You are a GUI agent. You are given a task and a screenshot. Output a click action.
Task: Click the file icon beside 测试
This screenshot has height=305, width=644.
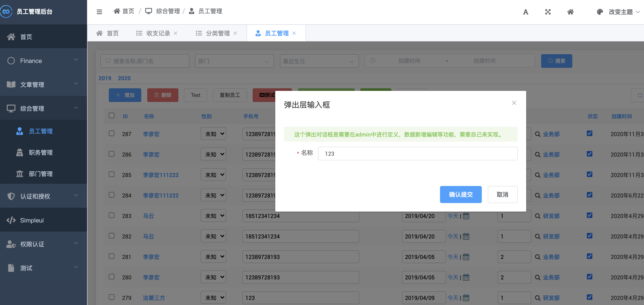click(11, 268)
